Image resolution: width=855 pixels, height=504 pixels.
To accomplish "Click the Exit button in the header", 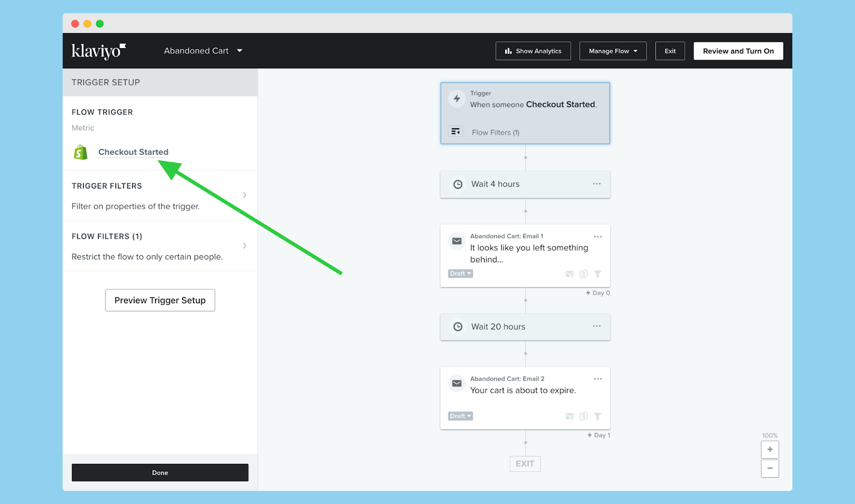I will 670,51.
